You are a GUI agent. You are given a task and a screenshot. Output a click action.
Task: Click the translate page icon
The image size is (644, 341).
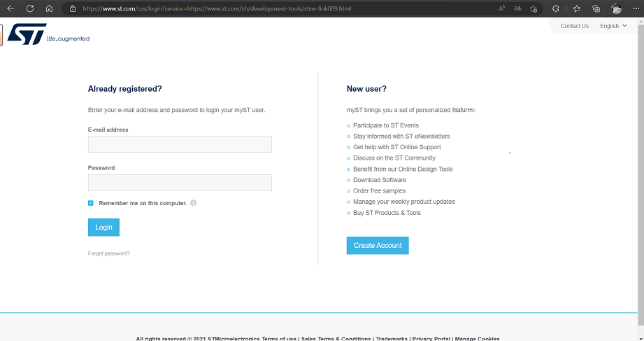tap(517, 8)
